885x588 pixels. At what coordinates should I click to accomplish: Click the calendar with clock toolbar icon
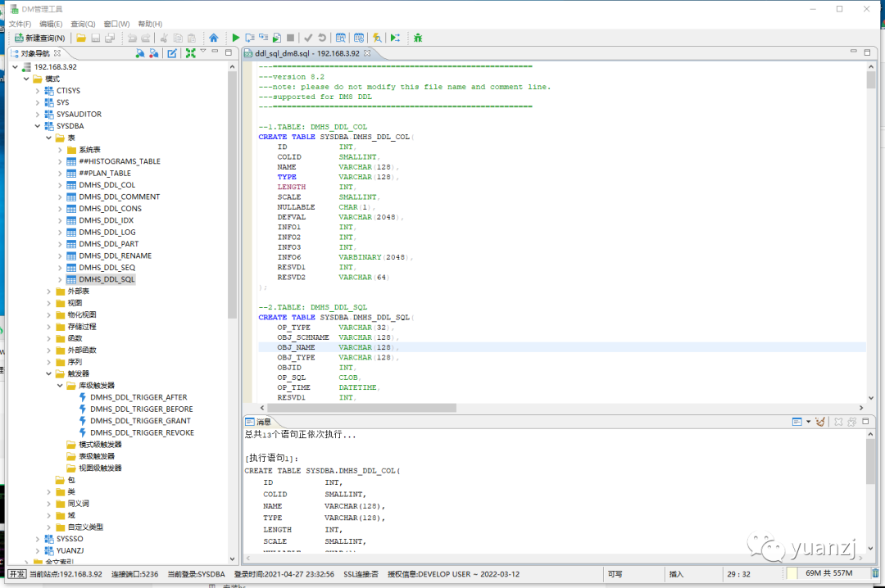[359, 38]
